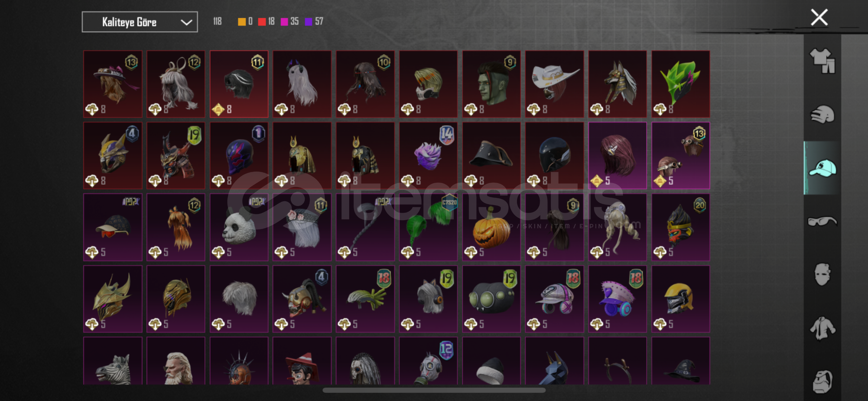The height and width of the screenshot is (401, 868).
Task: Select the white cowboy hat item
Action: pos(555,84)
